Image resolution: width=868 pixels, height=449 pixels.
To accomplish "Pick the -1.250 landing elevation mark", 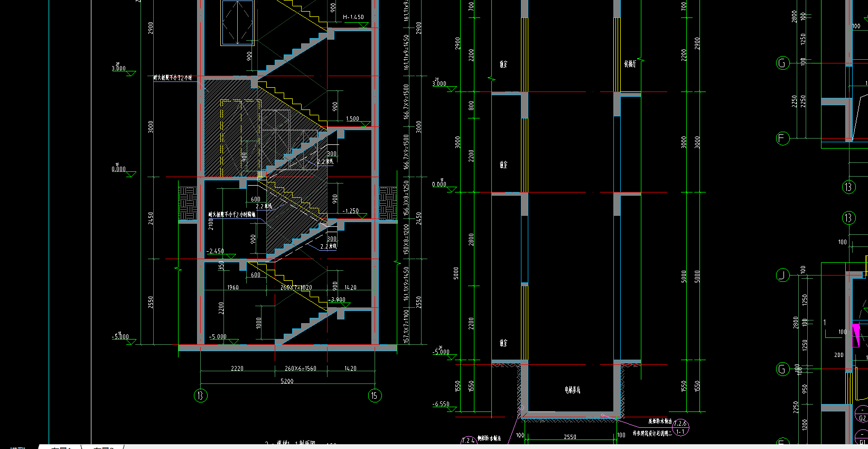I will click(350, 210).
